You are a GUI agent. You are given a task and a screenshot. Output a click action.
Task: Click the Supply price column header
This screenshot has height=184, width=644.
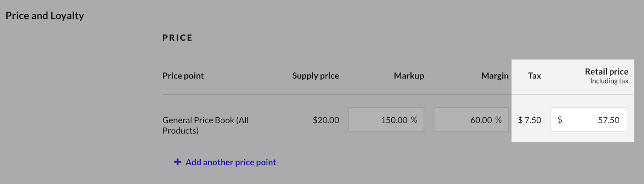coord(316,76)
